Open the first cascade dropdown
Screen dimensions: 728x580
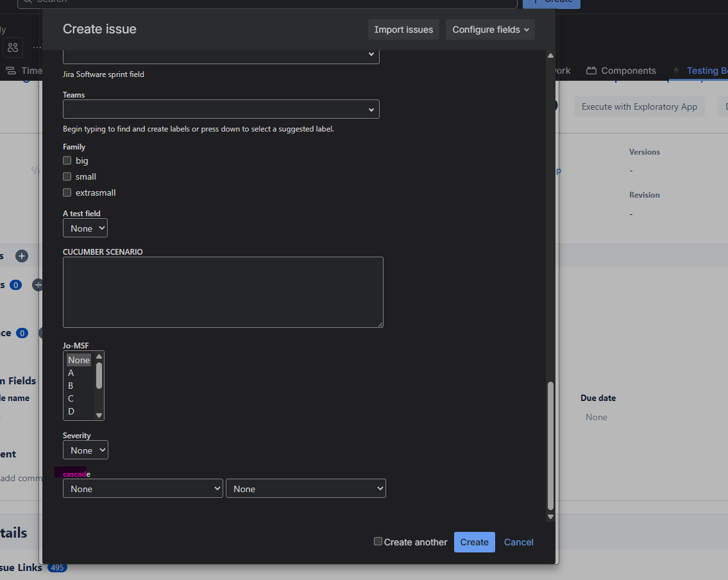[x=142, y=489]
